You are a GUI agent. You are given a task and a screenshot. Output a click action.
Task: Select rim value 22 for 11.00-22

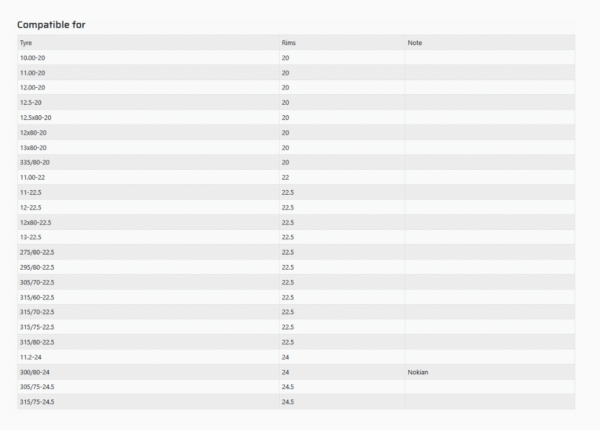(x=286, y=177)
